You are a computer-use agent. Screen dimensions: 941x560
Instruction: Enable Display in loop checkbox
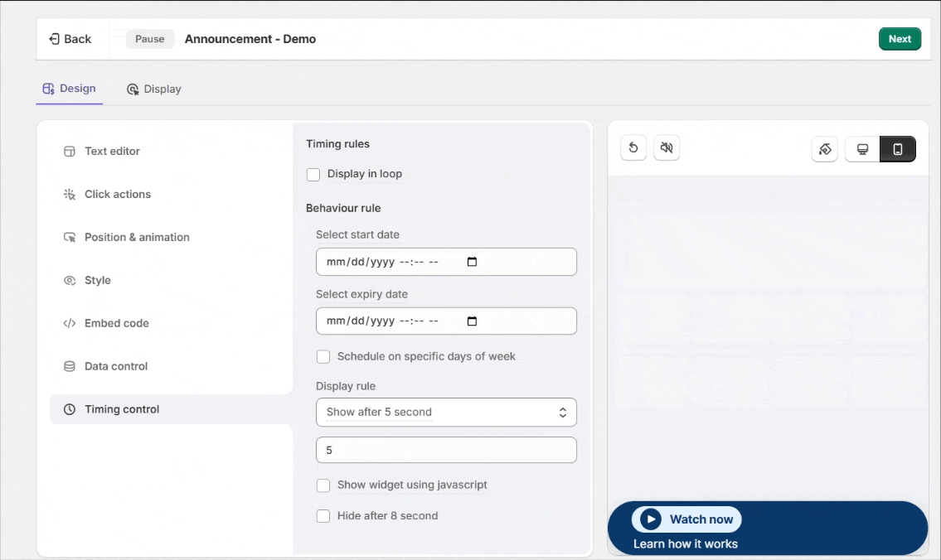[x=313, y=175]
